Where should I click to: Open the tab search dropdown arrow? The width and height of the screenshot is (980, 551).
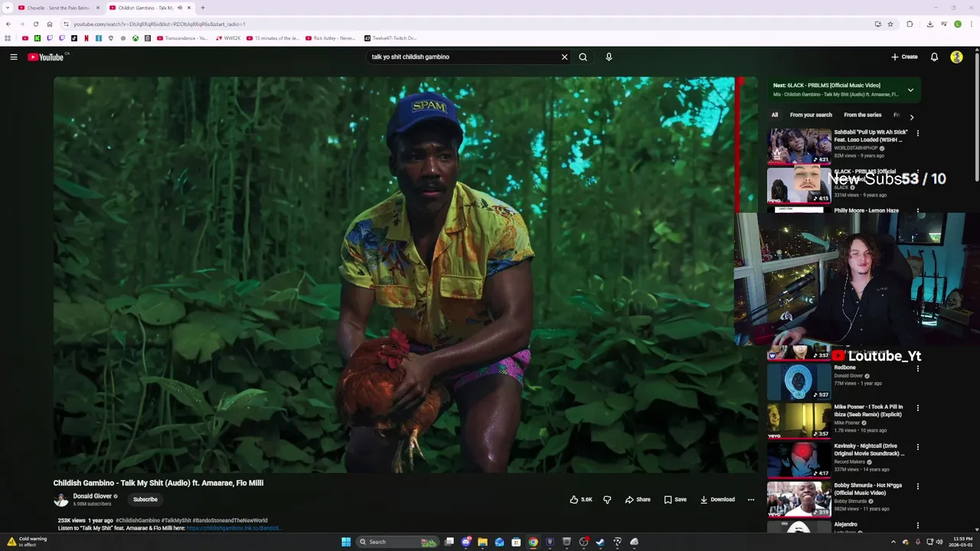pos(8,8)
